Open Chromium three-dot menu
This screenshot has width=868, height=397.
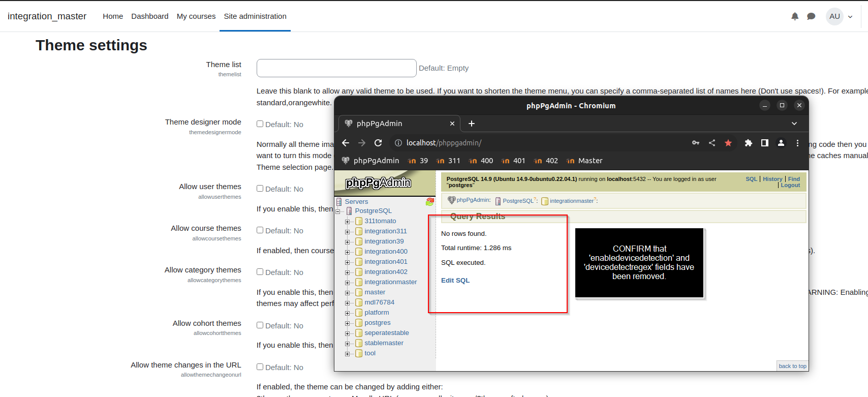pos(797,143)
